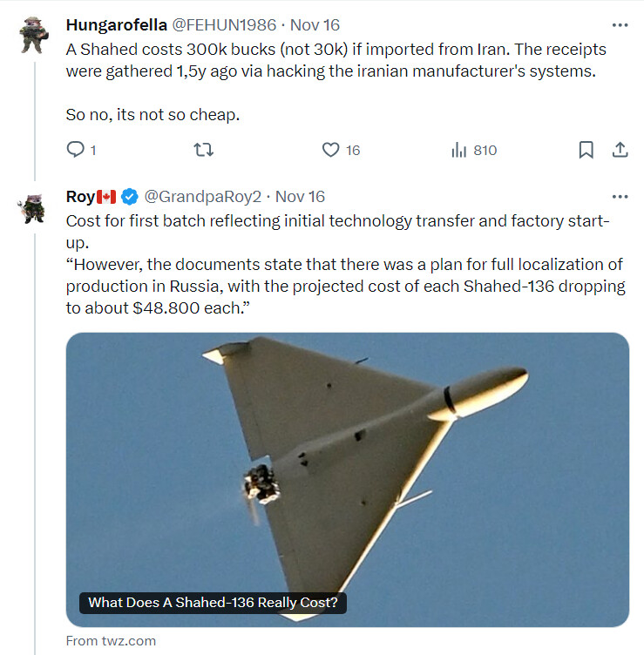Screen dimensions: 644x655
Task: Click 'What Does A Shahed-136 Really Cost?' caption
Action: [213, 603]
